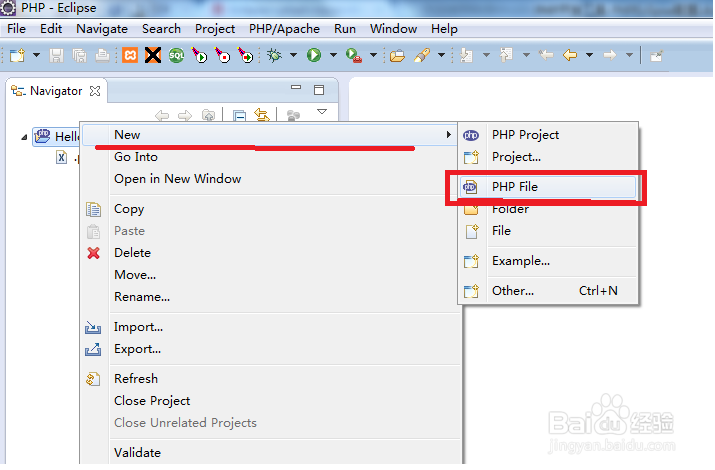The image size is (715, 470).
Task: Click the Next Annotation toolbar icon
Action: [x=466, y=56]
